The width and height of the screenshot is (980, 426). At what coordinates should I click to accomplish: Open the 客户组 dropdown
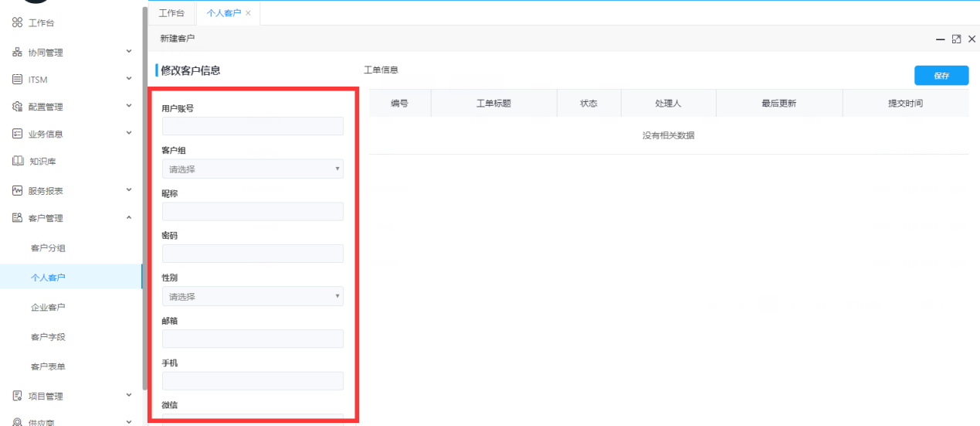[253, 169]
